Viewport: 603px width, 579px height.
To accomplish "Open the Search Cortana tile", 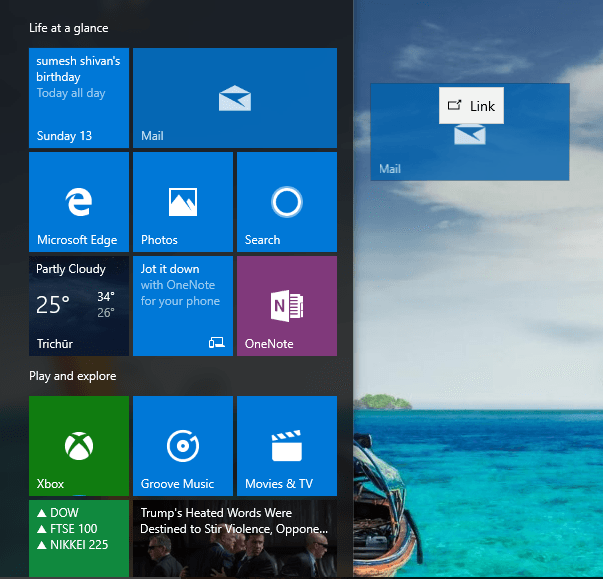I will pos(287,202).
